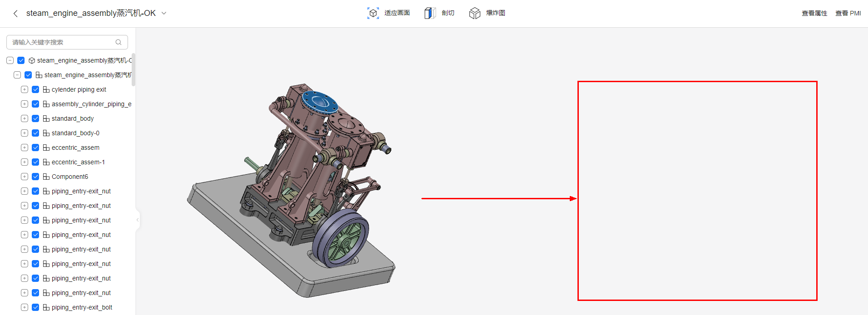Image resolution: width=868 pixels, height=315 pixels.
Task: Click the 适应画面 fit-to-screen icon
Action: pyautogui.click(x=373, y=13)
